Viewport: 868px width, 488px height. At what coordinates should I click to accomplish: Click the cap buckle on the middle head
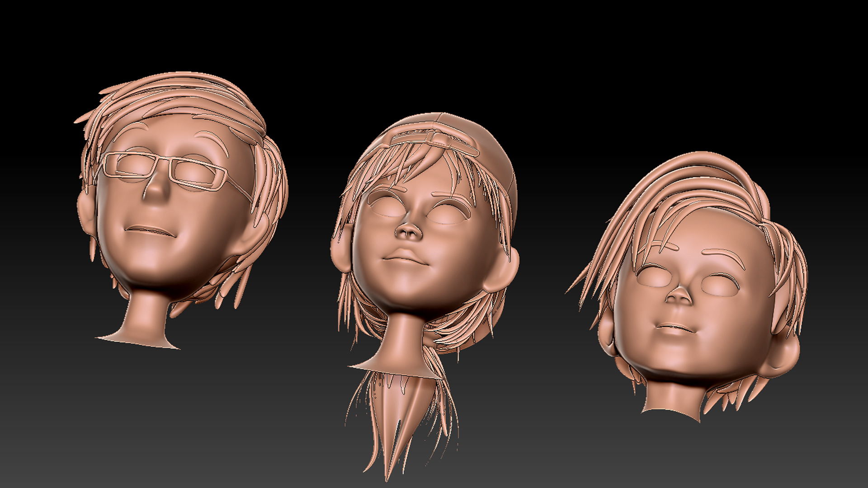pyautogui.click(x=438, y=138)
